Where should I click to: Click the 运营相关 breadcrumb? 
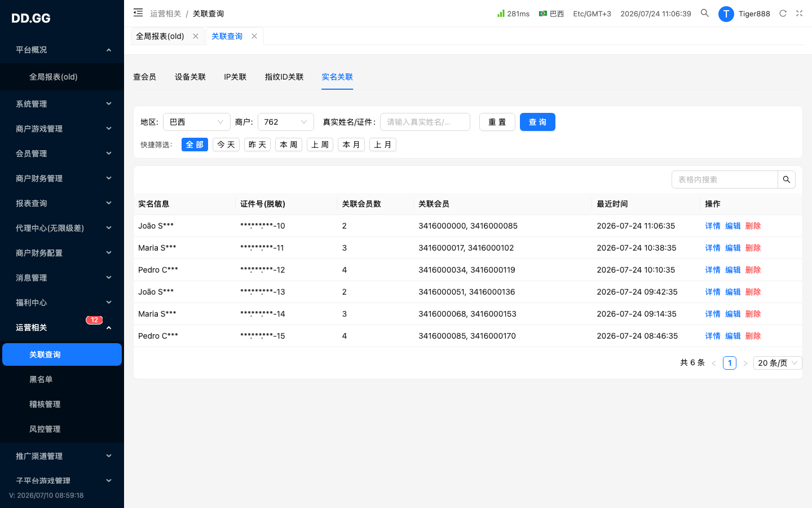pos(166,14)
